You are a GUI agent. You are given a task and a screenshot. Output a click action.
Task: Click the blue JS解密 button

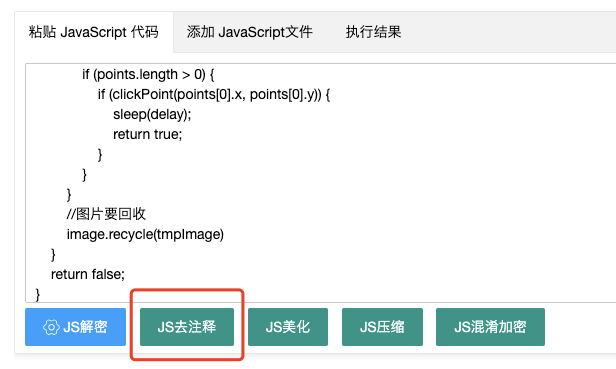point(75,327)
